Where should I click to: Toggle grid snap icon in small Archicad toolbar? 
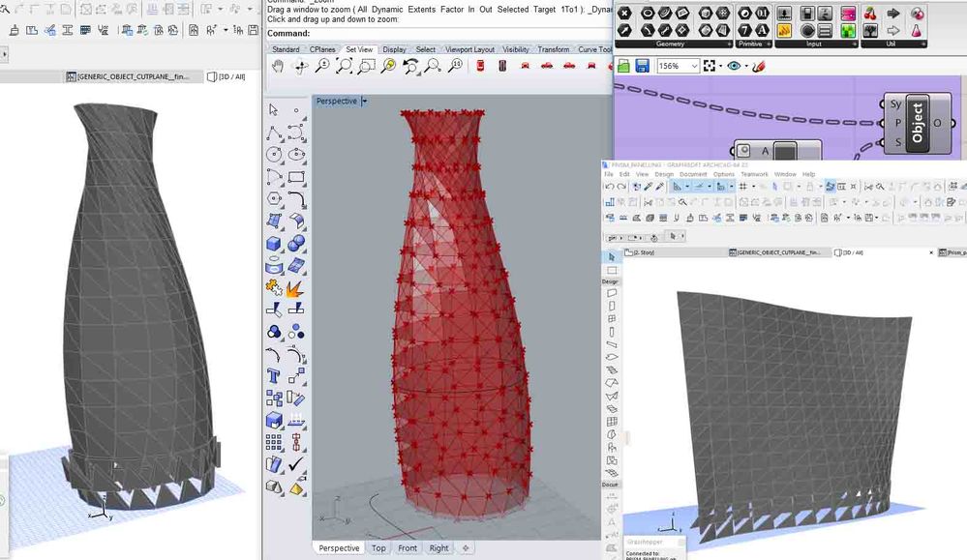(743, 187)
